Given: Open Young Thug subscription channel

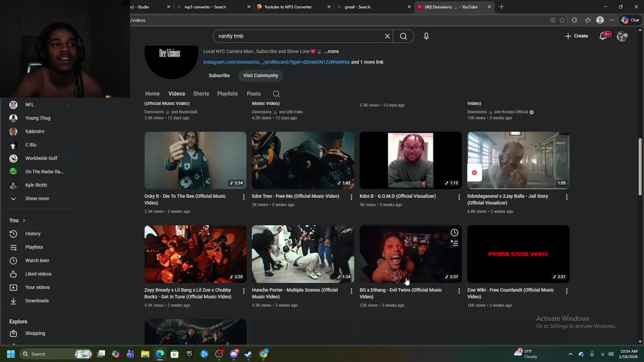Looking at the screenshot, I should coord(38,118).
